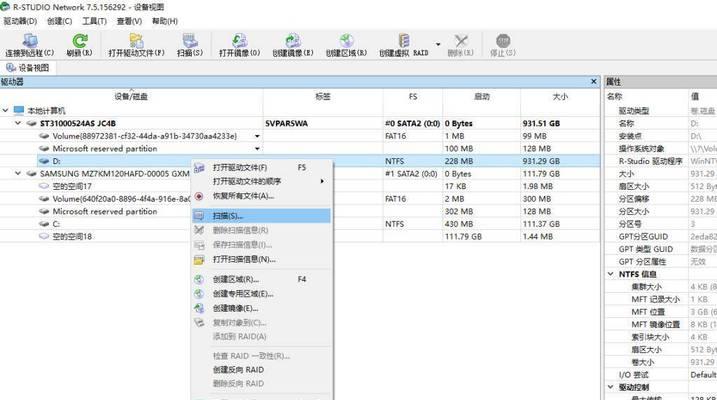The height and width of the screenshot is (400, 717).
Task: Click the GPT partition GUID property row
Action: click(x=661, y=236)
